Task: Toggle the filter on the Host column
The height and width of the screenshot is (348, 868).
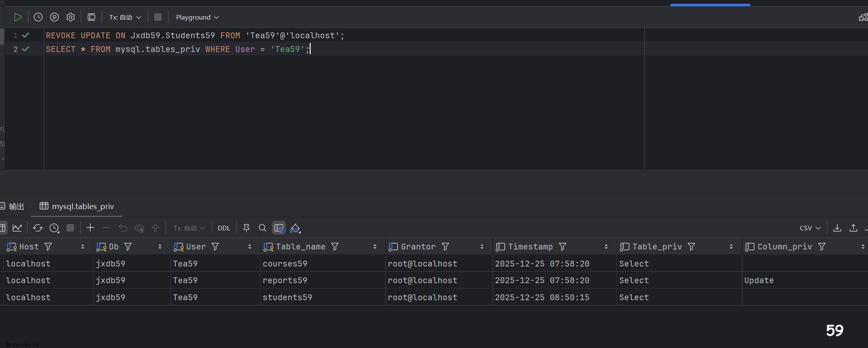Action: [x=48, y=247]
